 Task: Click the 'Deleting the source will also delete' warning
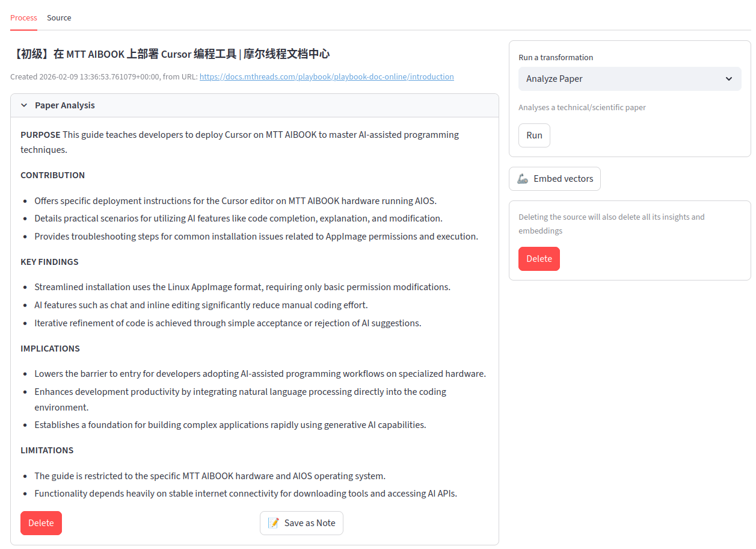point(612,224)
